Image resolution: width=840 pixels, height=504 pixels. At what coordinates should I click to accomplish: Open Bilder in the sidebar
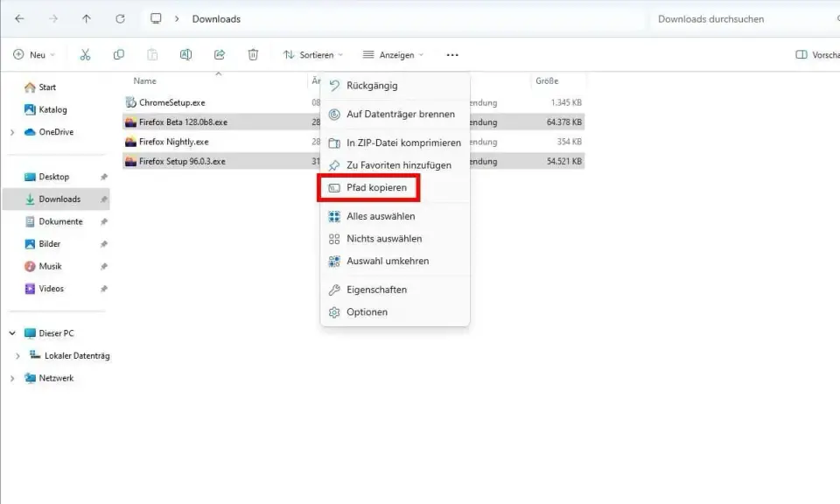[43, 244]
